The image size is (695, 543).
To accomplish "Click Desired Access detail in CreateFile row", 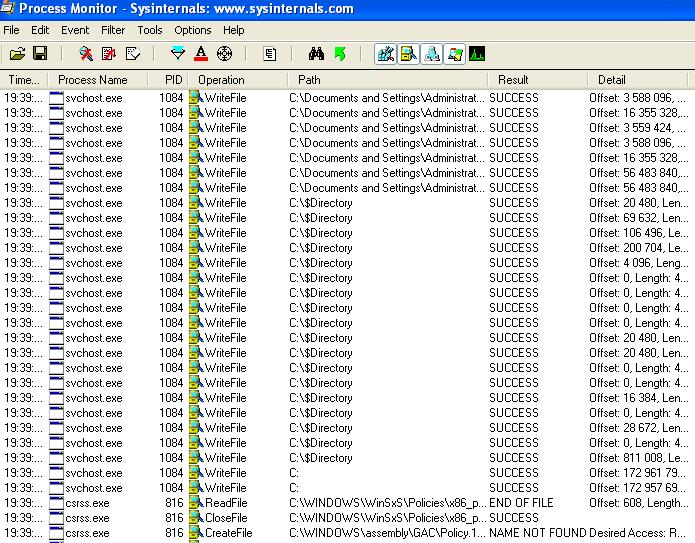I will pyautogui.click(x=638, y=533).
